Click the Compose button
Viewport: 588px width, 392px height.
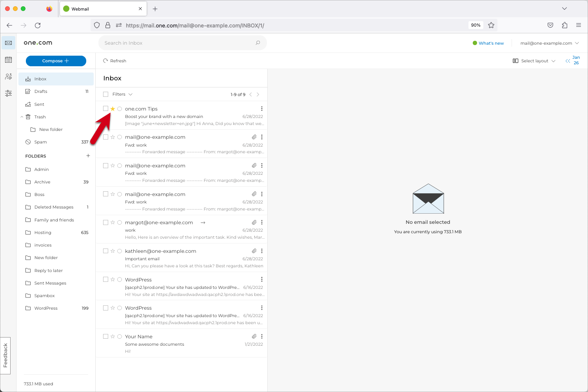[x=56, y=61]
